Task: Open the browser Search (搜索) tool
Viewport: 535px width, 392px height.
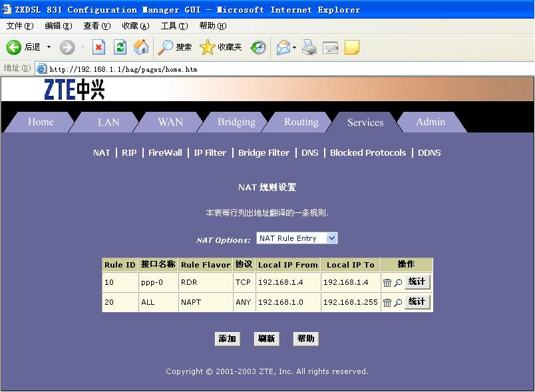Action: [175, 47]
